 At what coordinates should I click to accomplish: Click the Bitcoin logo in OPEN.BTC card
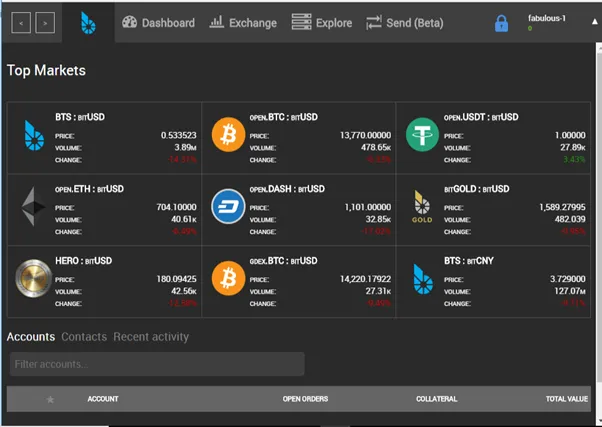[228, 135]
